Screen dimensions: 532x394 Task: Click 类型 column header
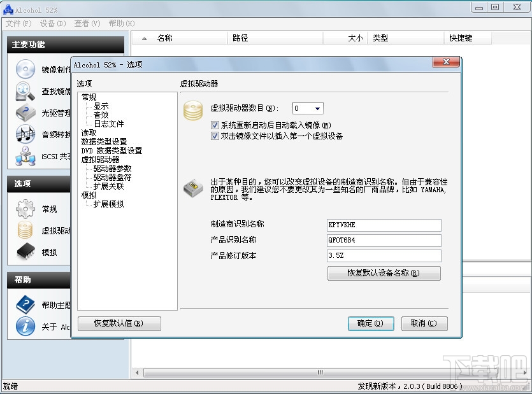[406, 38]
